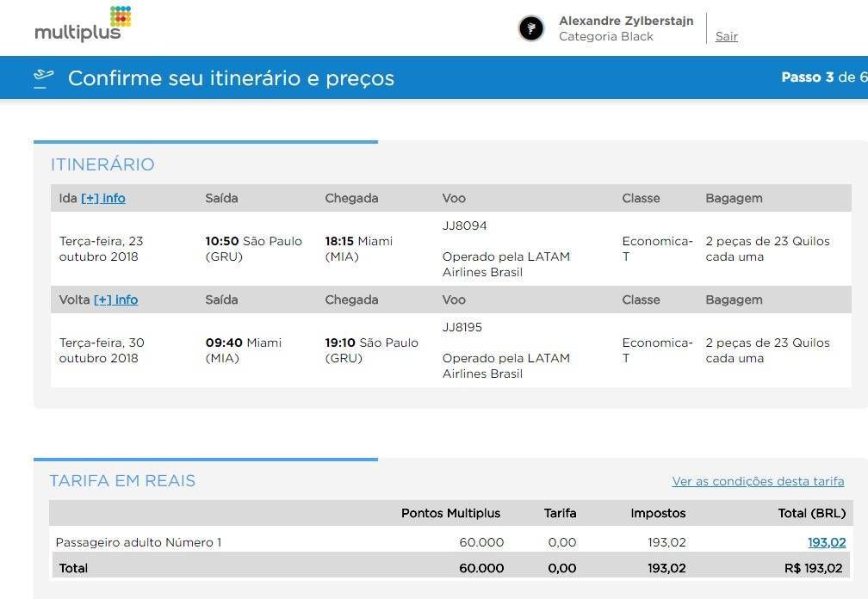Click return date Terça-feira, 30 outubro 2018
Image resolution: width=868 pixels, height=599 pixels.
[x=102, y=350]
